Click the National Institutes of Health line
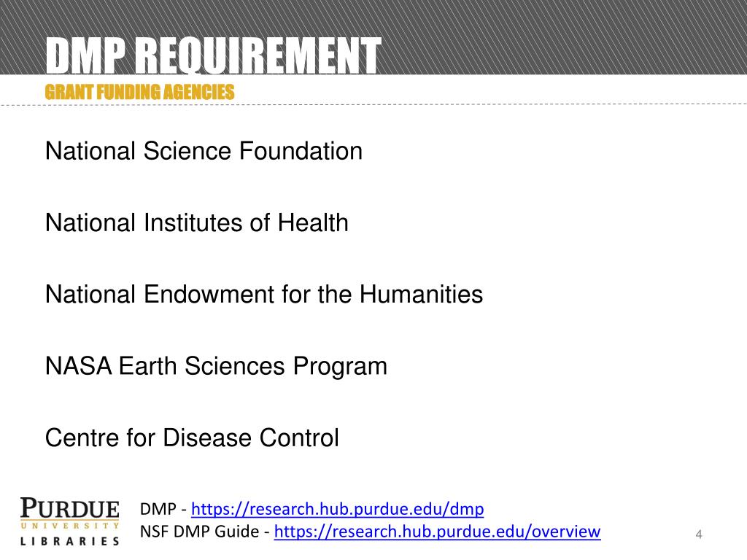The width and height of the screenshot is (747, 560). 197,223
